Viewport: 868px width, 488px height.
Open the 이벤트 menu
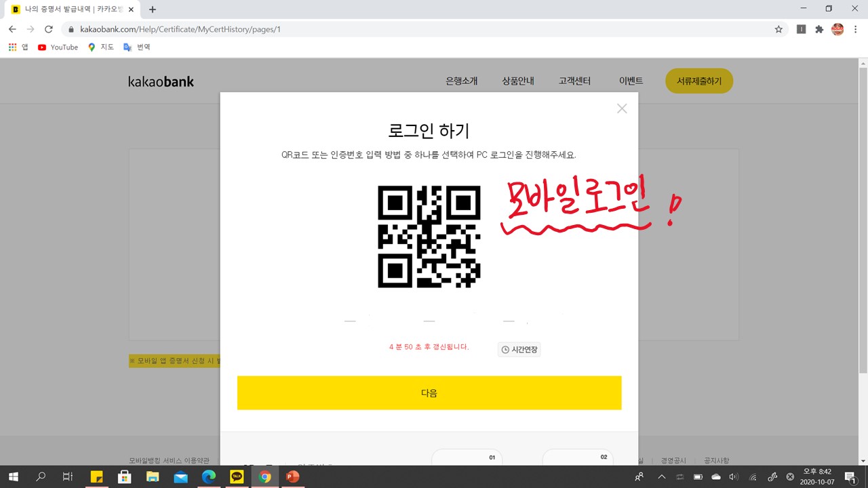[631, 81]
